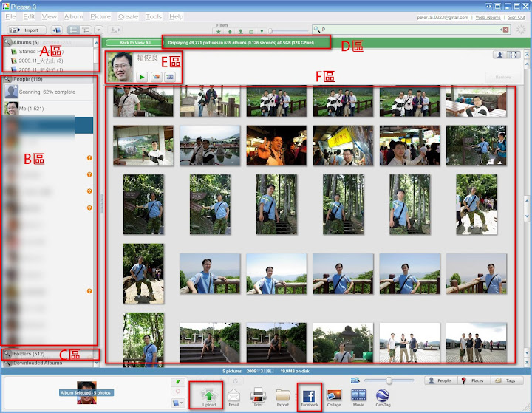This screenshot has width=532, height=413.
Task: Open the View menu
Action: [50, 16]
